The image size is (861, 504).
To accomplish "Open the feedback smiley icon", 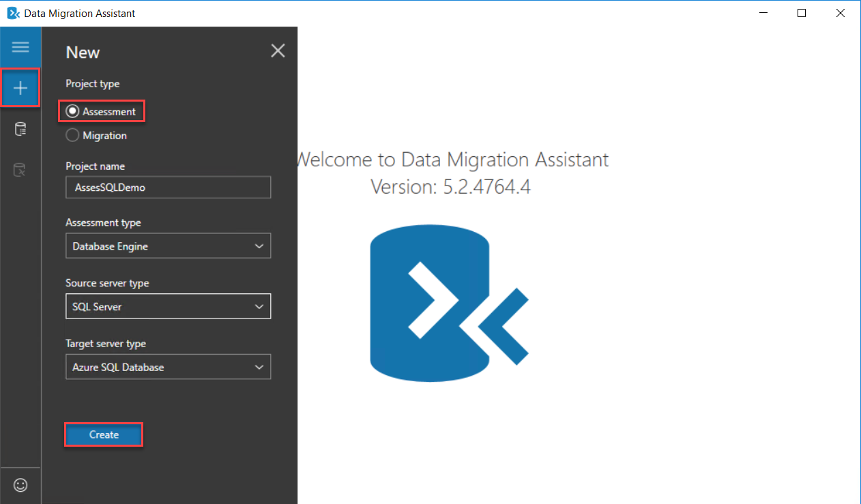I will point(20,485).
